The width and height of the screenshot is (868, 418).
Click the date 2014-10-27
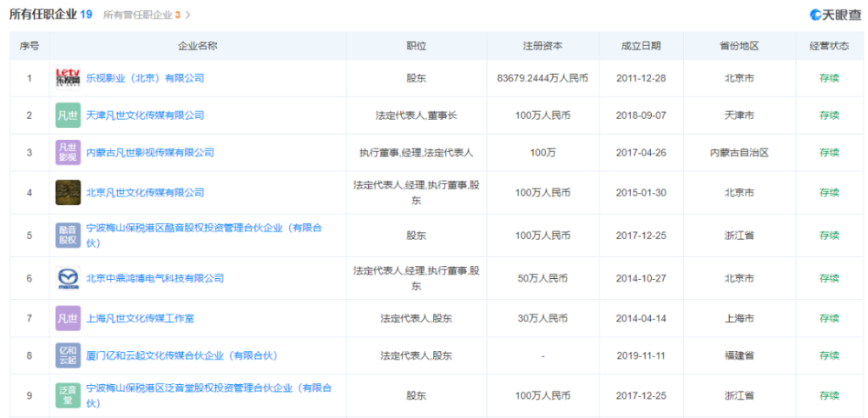point(641,278)
